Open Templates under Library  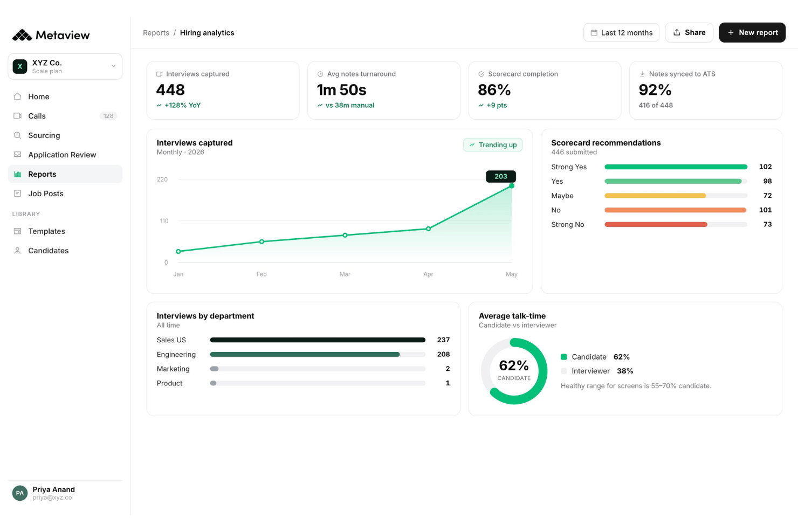[65, 231]
